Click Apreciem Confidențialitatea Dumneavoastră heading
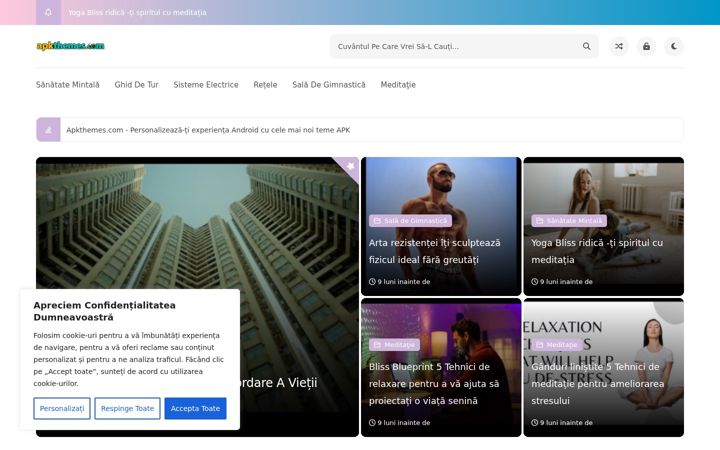 105,311
